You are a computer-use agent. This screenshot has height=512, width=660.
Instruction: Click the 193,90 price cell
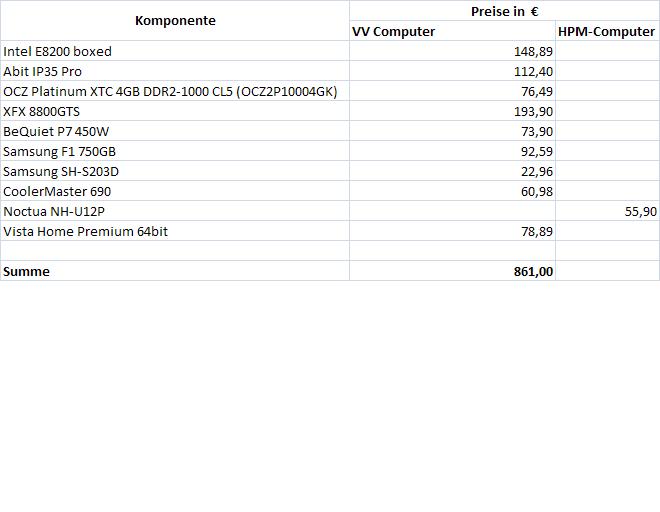tap(452, 111)
